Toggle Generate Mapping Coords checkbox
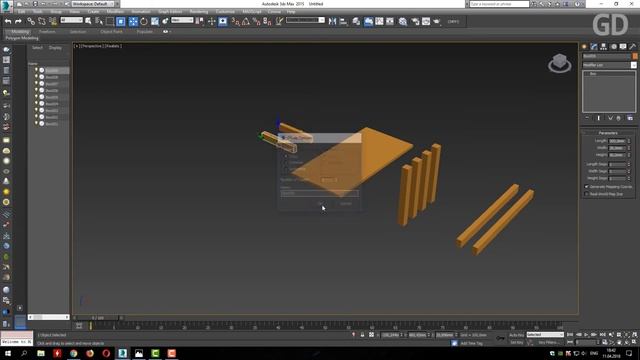This screenshot has height=360, width=640. (x=587, y=187)
